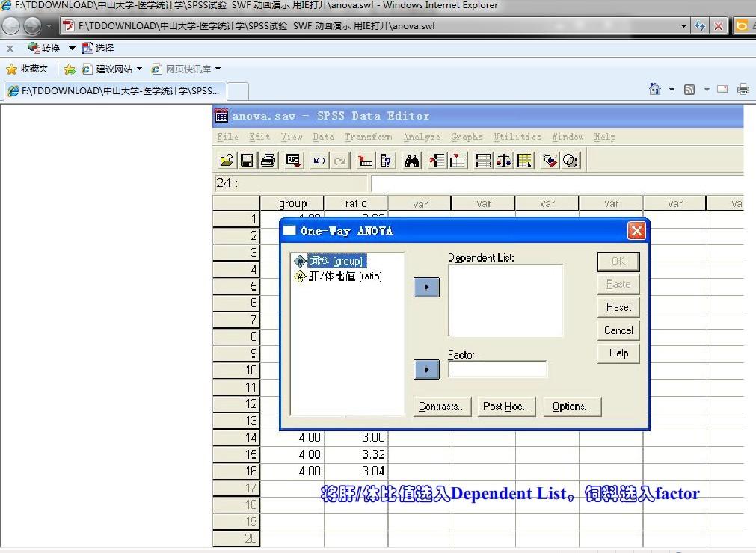Image resolution: width=756 pixels, height=553 pixels.
Task: Click the Insert Case icon
Action: (x=437, y=161)
